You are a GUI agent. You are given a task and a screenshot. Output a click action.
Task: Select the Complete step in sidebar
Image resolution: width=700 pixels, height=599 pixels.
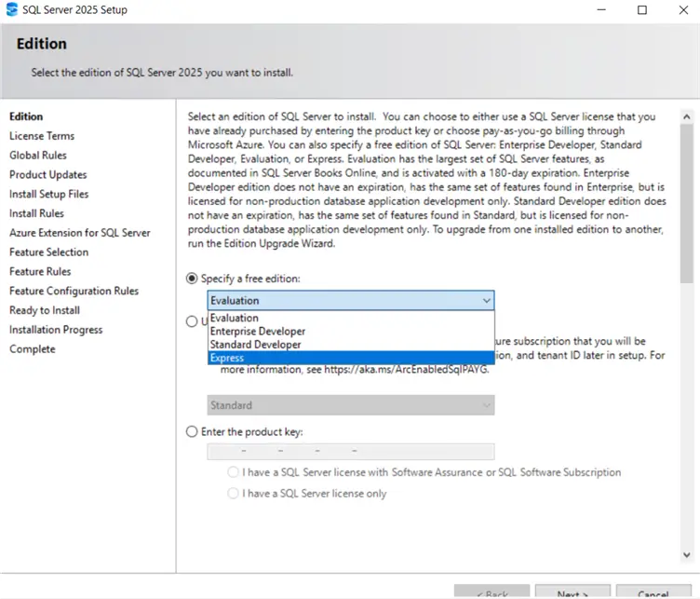coord(33,349)
